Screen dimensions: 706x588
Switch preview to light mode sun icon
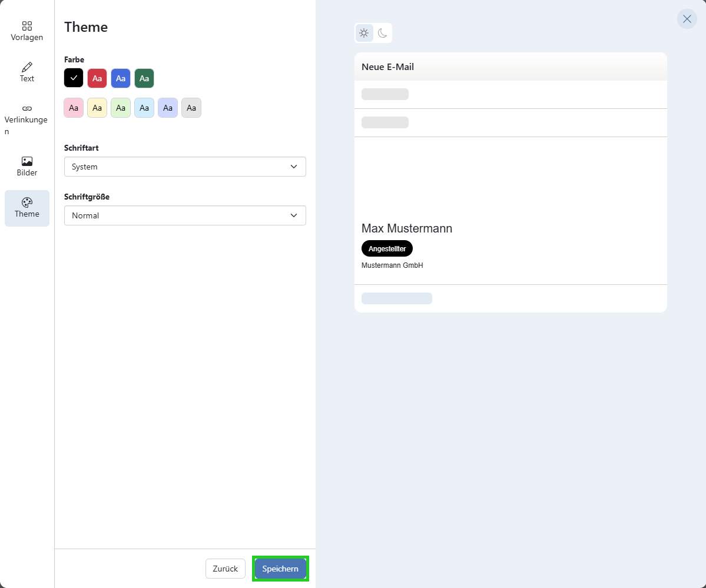coord(364,33)
